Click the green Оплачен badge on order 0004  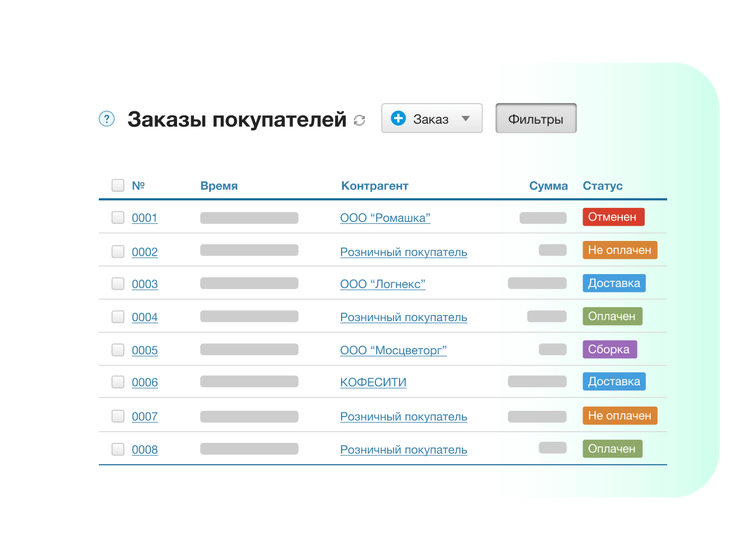(612, 316)
